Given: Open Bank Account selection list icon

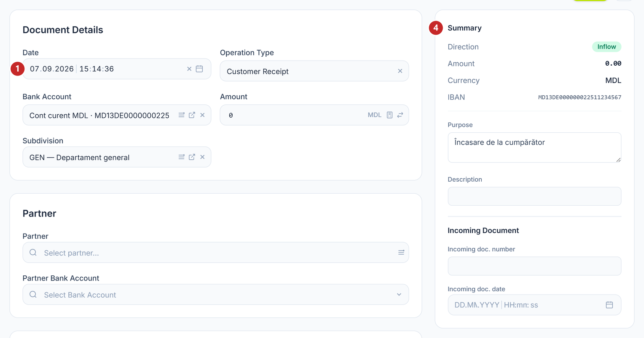Looking at the screenshot, I should [x=182, y=115].
